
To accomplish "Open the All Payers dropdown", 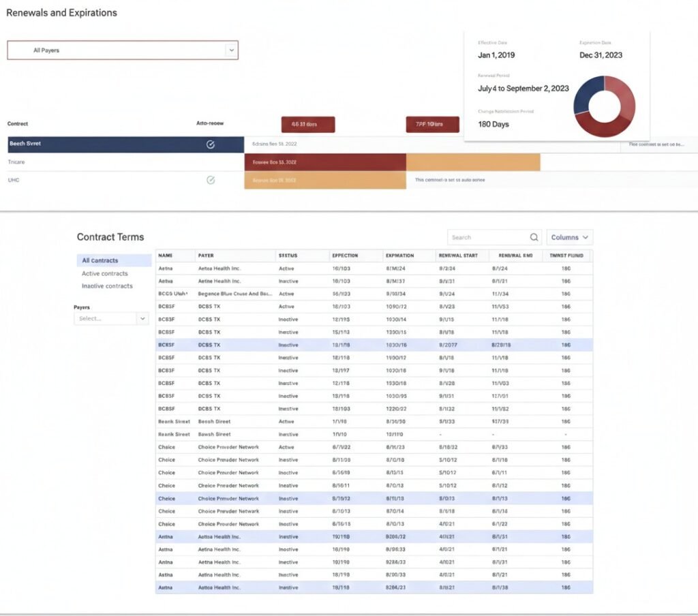I will (x=123, y=50).
